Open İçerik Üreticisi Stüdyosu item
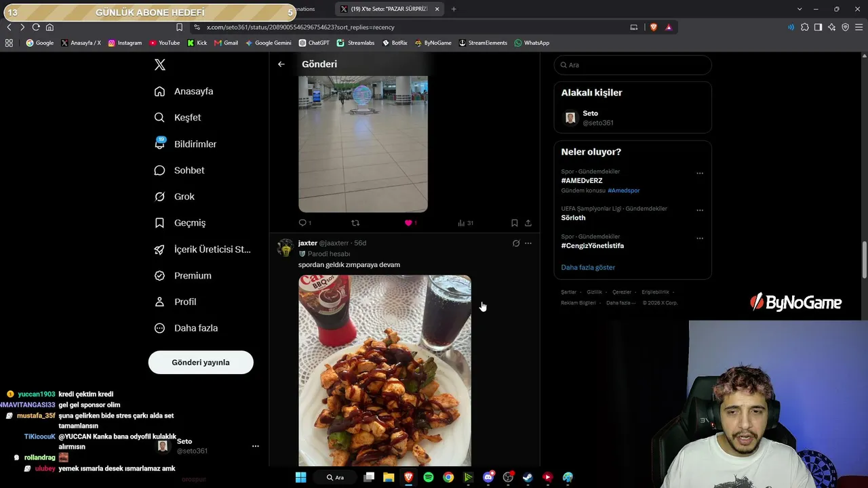 point(203,249)
